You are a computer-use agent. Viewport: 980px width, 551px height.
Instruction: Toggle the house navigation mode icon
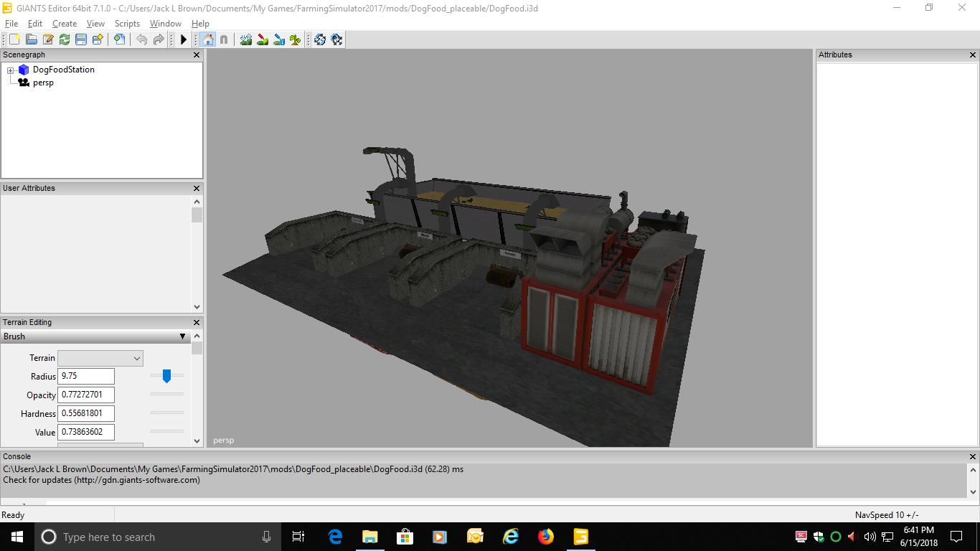coord(207,39)
